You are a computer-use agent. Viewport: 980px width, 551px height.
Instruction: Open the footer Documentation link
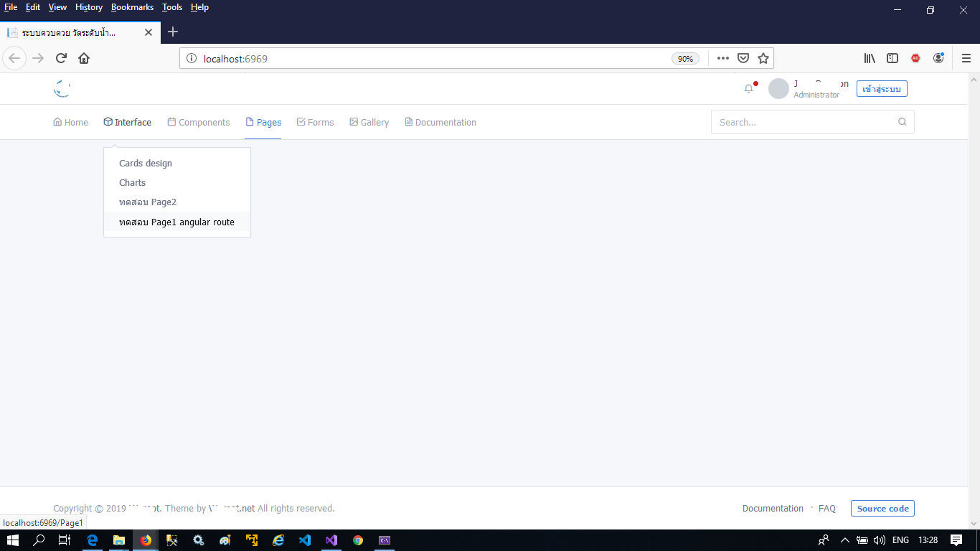pyautogui.click(x=773, y=508)
